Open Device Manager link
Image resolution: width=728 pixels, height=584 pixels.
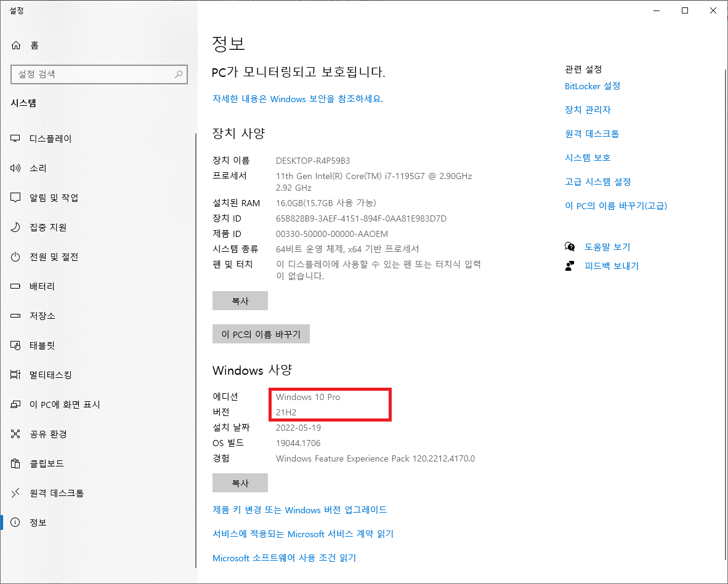587,110
